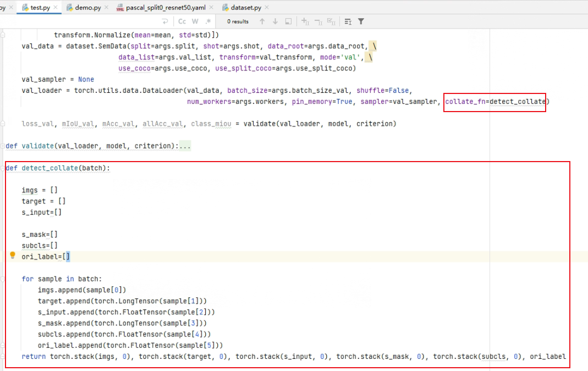Go to previous occurrence with up arrow
Image resolution: width=588 pixels, height=371 pixels.
tap(262, 21)
